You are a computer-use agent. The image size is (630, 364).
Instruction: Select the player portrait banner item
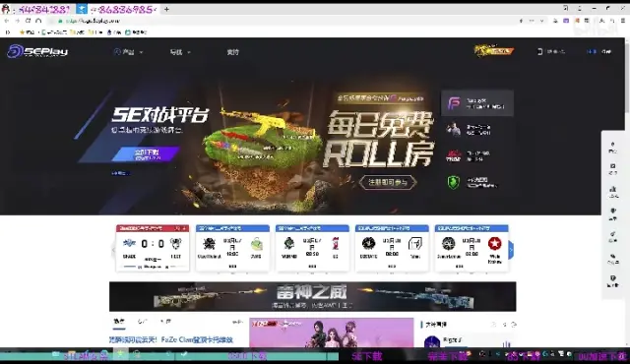click(477, 129)
